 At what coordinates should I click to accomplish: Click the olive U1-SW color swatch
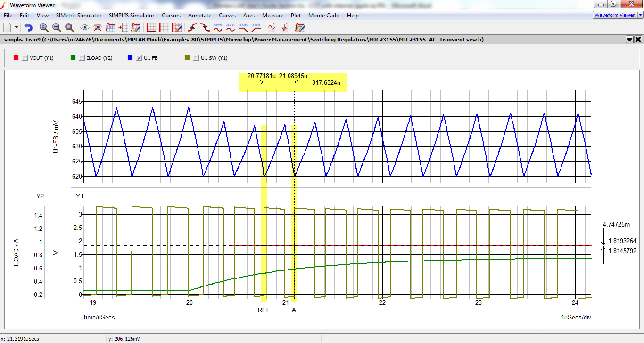187,58
